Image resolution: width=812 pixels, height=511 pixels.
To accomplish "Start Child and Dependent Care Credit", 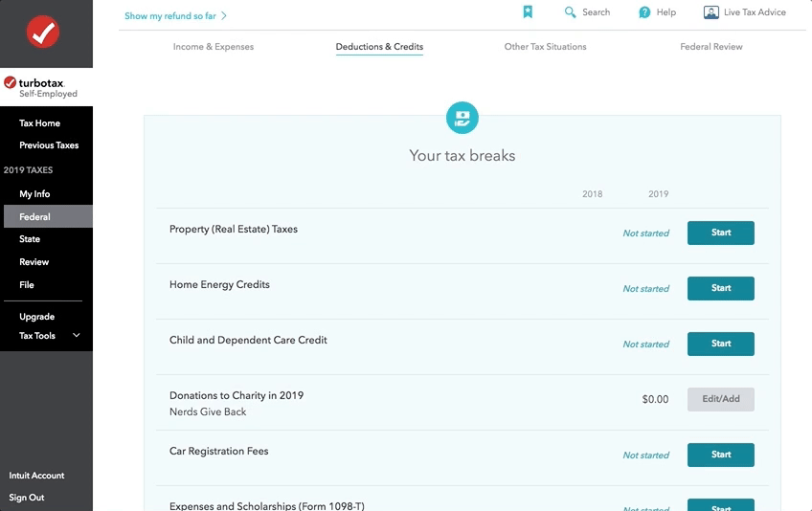I will point(720,344).
